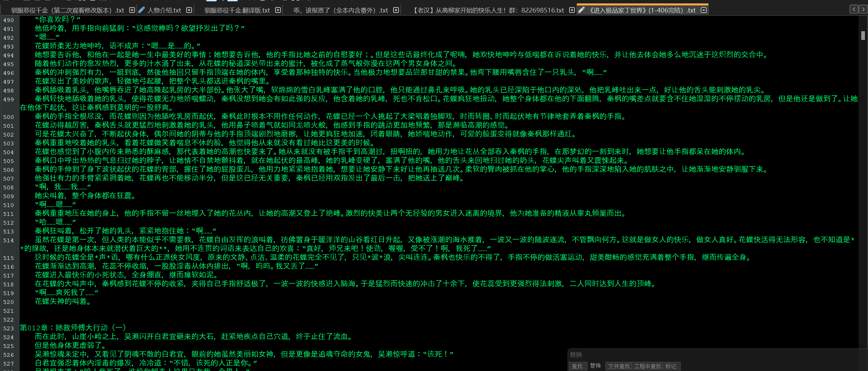Screen dimensions: 868x371
Task: Open the 文件查找 tab
Action: tap(618, 366)
